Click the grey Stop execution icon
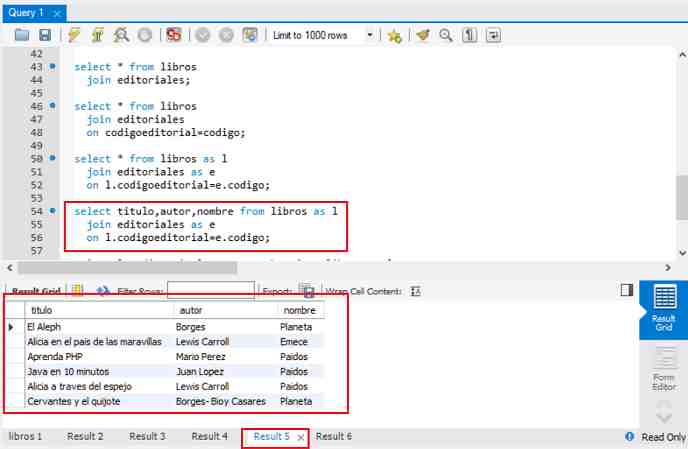 (145, 35)
